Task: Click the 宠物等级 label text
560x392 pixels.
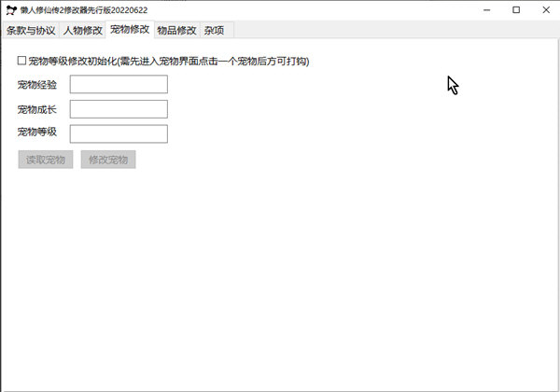Action: pyautogui.click(x=37, y=133)
